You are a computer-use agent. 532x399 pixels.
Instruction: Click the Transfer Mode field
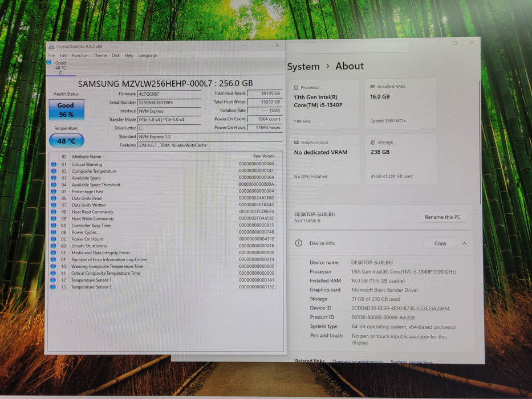(169, 120)
